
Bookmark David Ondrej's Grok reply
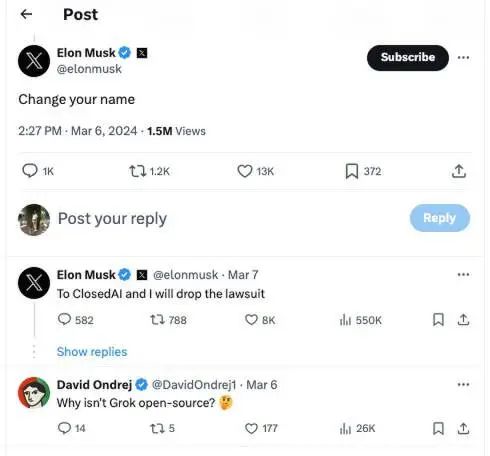438,428
